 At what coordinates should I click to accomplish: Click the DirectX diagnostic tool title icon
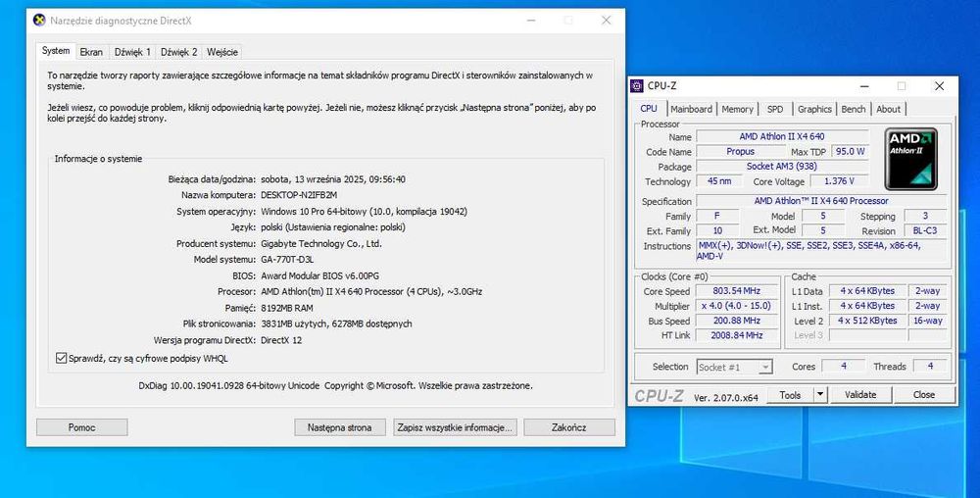tap(39, 20)
